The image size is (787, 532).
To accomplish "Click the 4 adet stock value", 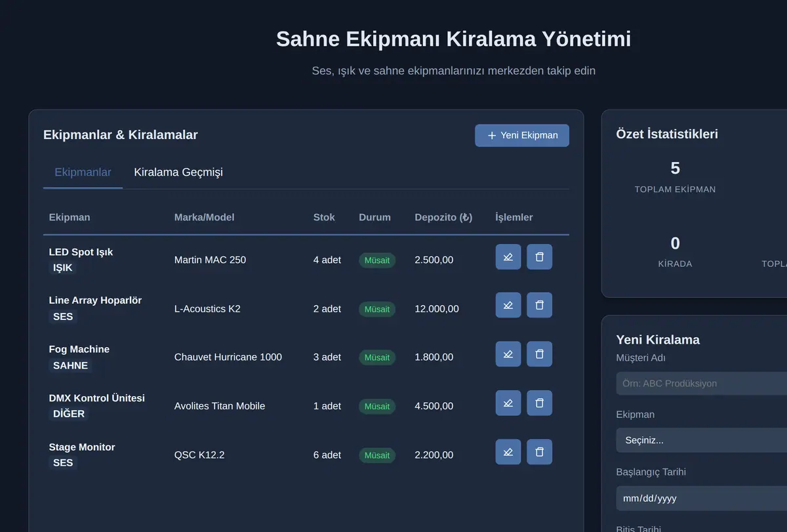I will click(x=327, y=260).
